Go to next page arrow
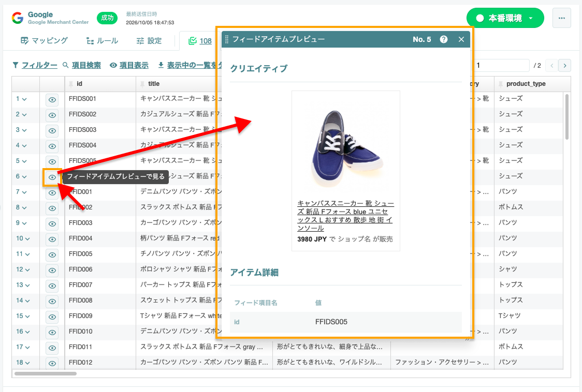This screenshot has width=582, height=392. pos(564,66)
